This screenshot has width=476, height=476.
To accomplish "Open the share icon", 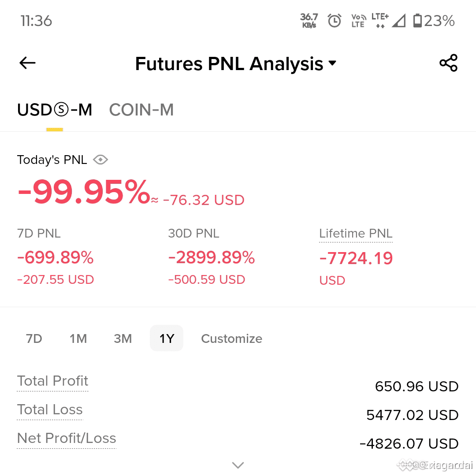I will pyautogui.click(x=448, y=63).
